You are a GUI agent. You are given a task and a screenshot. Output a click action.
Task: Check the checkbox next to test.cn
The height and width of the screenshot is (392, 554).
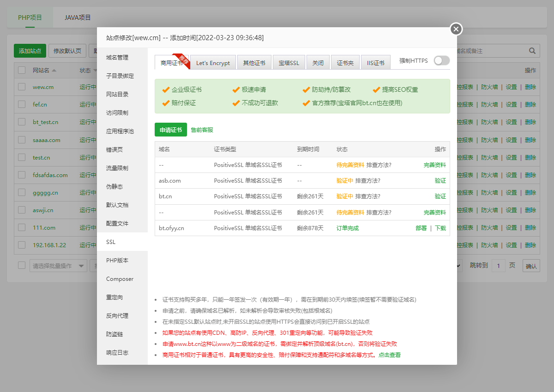pyautogui.click(x=21, y=157)
